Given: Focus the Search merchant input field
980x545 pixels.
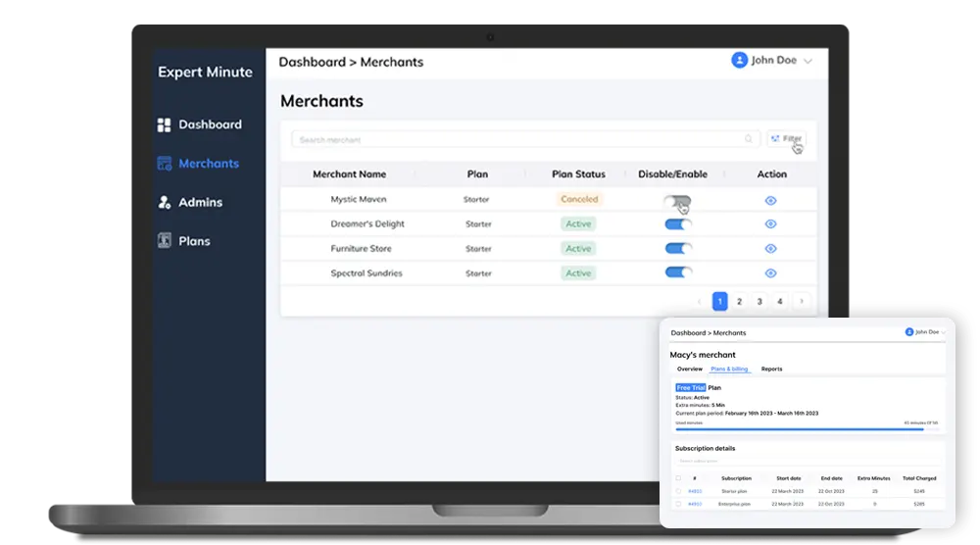Looking at the screenshot, I should [x=525, y=139].
